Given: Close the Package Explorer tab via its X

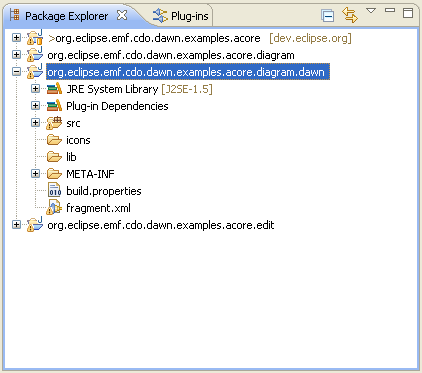Looking at the screenshot, I should tap(122, 15).
